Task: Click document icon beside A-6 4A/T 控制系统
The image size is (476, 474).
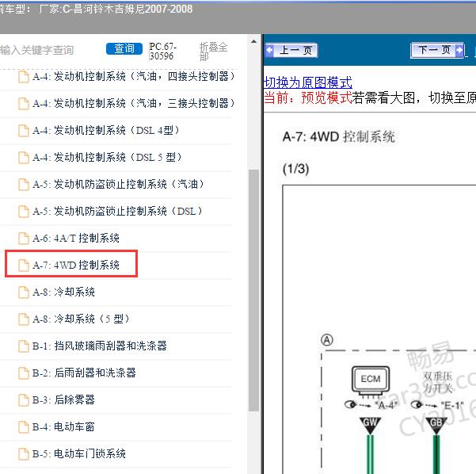Action: pos(24,239)
